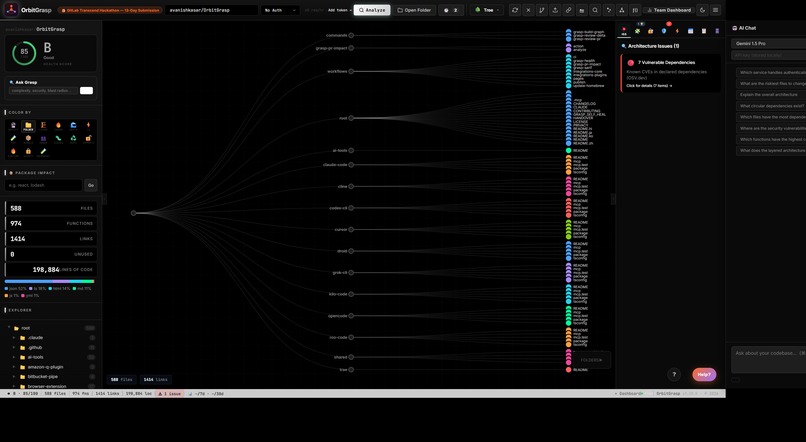Click the Open Folder button
The image size is (806, 442).
tap(414, 10)
